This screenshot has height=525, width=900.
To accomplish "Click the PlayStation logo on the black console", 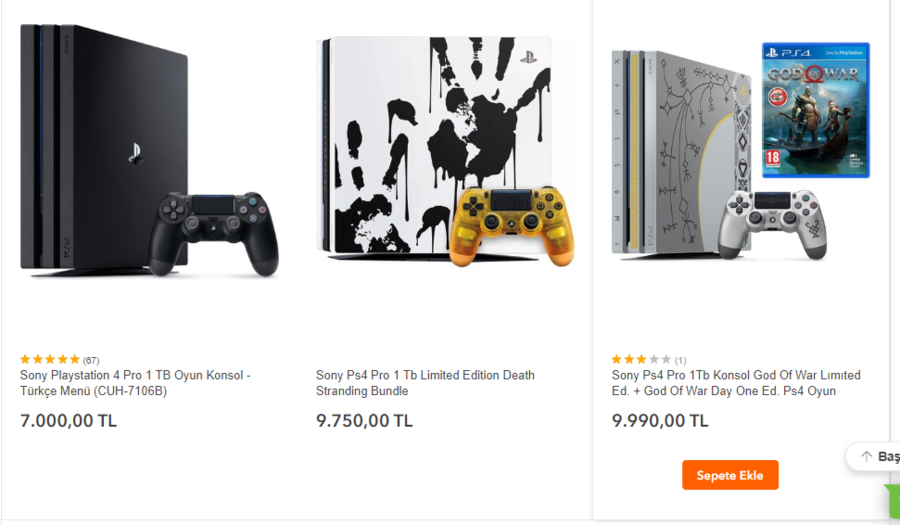I will (x=135, y=153).
